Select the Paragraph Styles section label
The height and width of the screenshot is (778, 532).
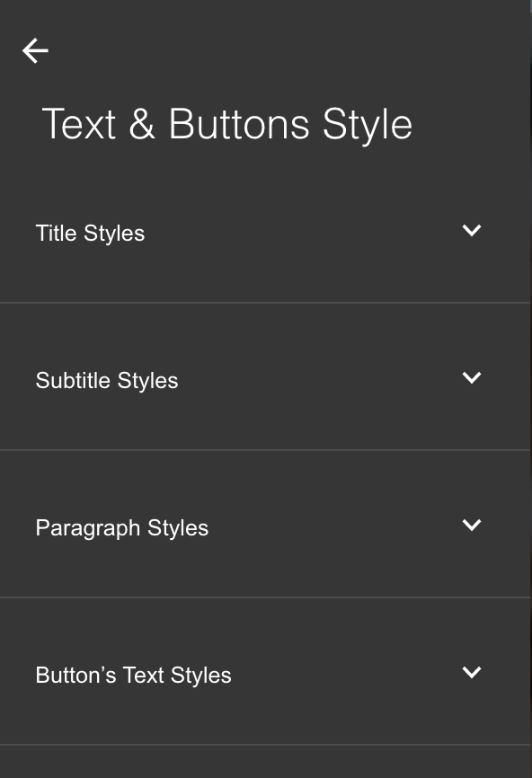pyautogui.click(x=122, y=528)
